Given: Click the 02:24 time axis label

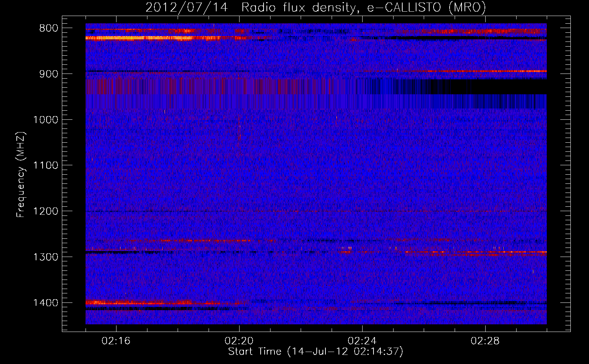Looking at the screenshot, I should pos(362,341).
